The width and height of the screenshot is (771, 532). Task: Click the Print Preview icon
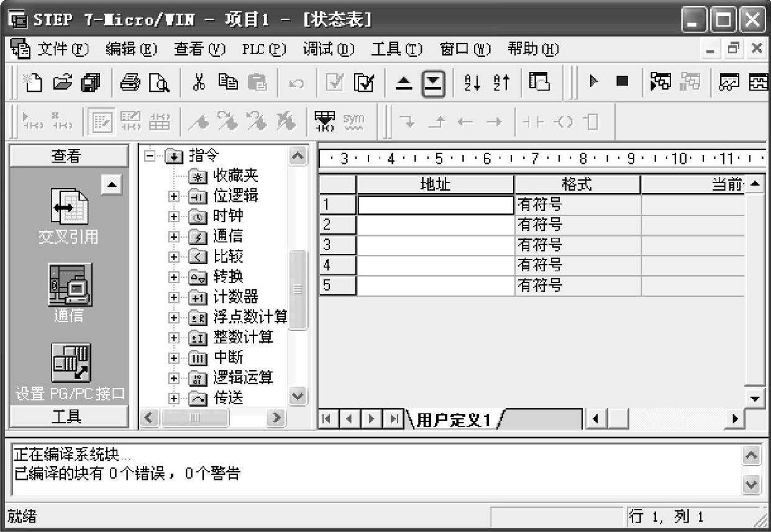click(159, 81)
